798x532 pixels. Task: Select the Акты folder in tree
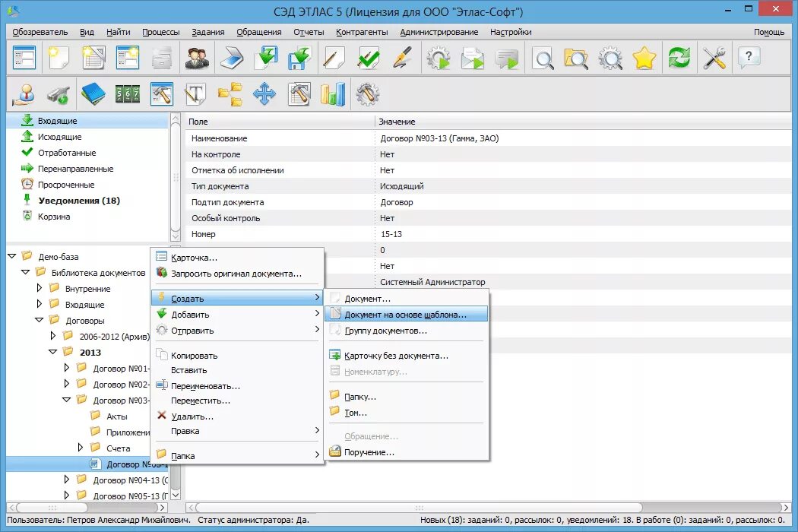click(x=117, y=416)
